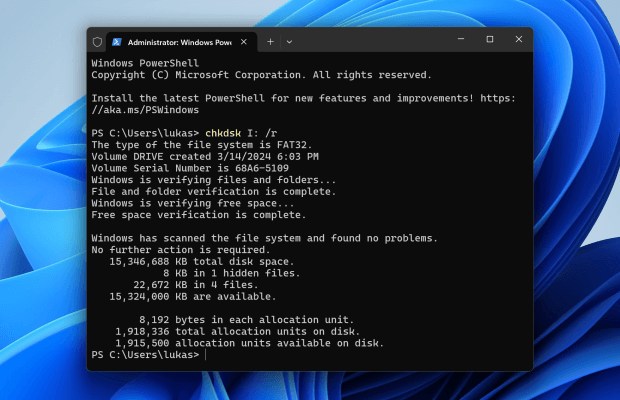Screen dimensions: 620x400
Task: Click the PowerShell icon on the tab
Action: pos(117,42)
